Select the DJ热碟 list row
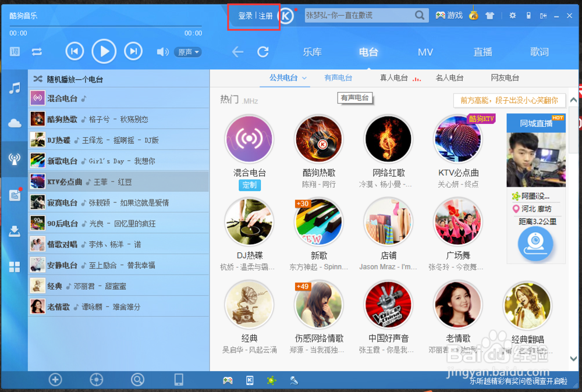 [x=119, y=140]
